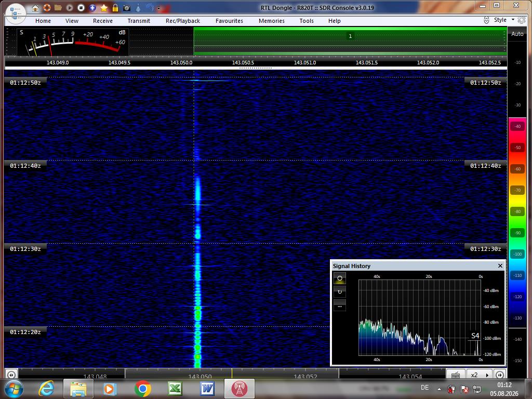
Task: Click the blue plus add icon
Action: pyautogui.click(x=92, y=7)
